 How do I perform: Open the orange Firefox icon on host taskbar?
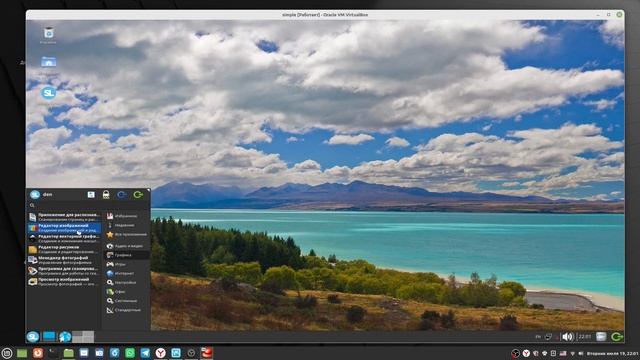38,353
